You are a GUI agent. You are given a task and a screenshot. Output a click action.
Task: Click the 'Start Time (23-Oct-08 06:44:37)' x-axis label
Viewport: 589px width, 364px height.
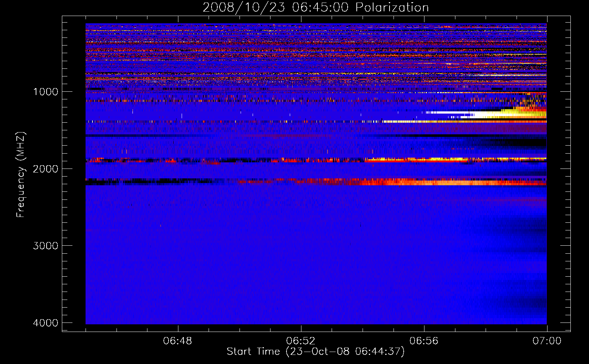(x=316, y=352)
